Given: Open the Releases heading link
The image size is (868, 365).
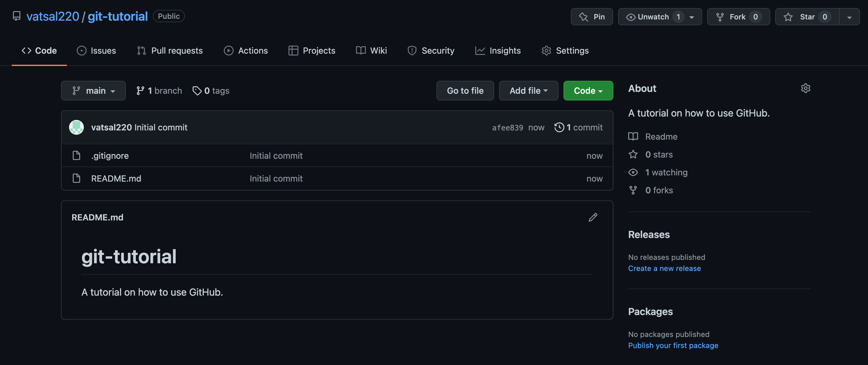Looking at the screenshot, I should (x=649, y=235).
